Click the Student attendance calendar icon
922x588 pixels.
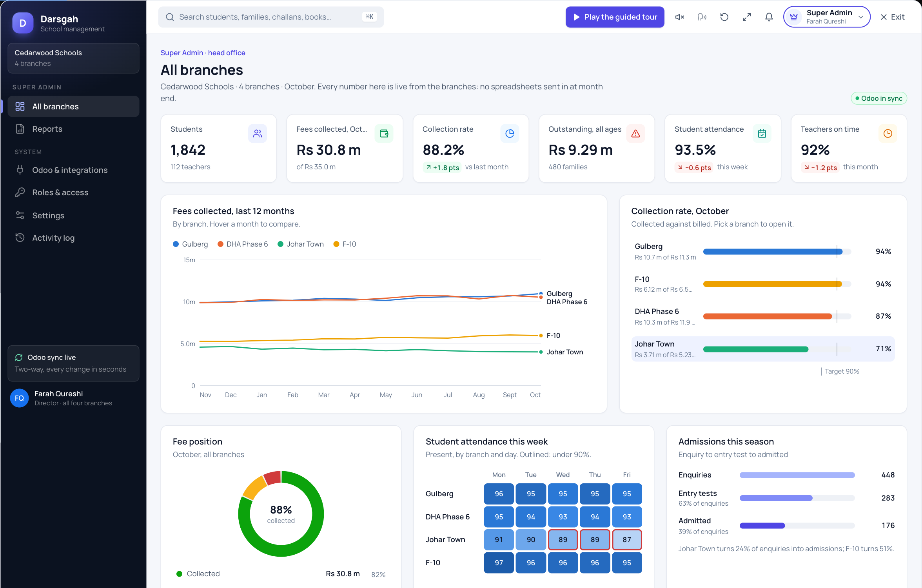coord(762,134)
